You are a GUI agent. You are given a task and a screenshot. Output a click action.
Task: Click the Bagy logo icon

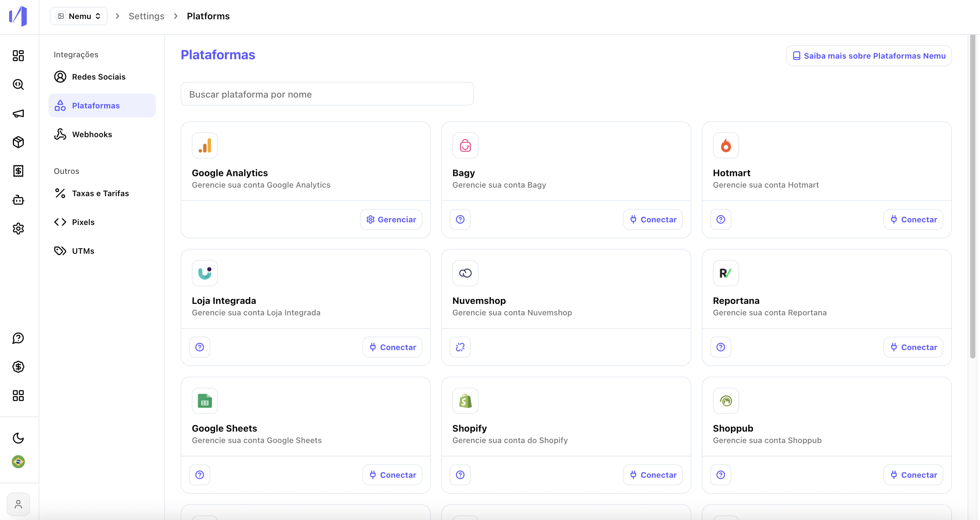pos(466,145)
